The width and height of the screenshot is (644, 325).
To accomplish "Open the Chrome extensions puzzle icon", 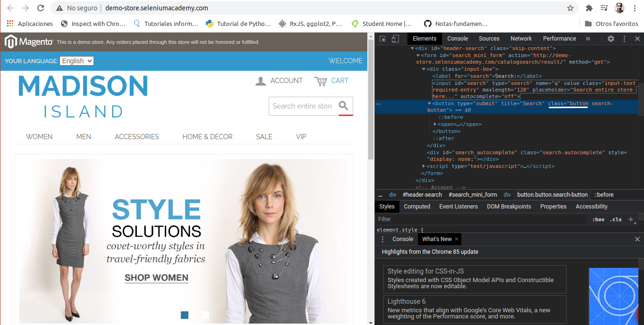I will [589, 8].
